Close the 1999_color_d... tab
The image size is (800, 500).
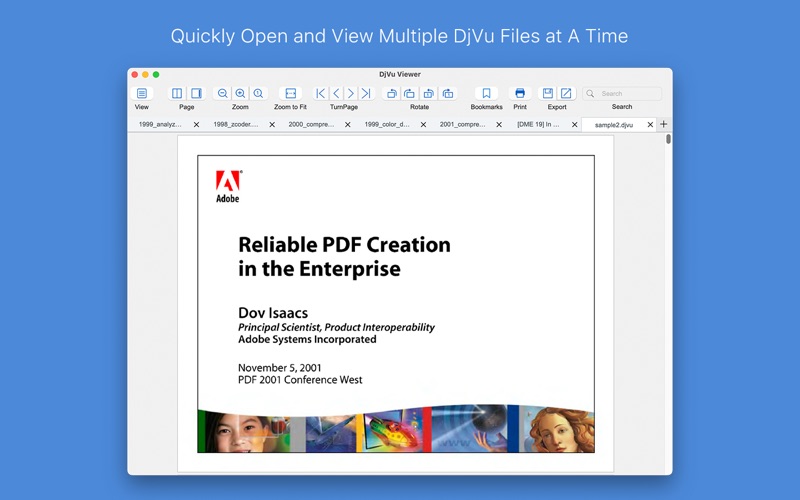(x=423, y=124)
